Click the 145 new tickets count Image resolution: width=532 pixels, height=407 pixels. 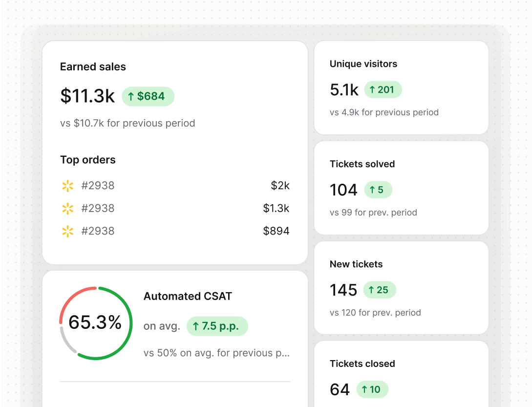click(x=343, y=290)
